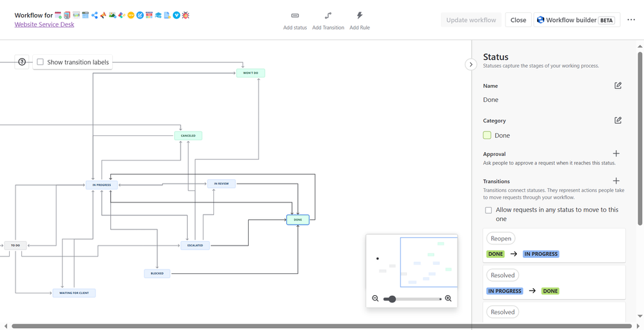Select the DONE status node
644x330 pixels.
(x=298, y=220)
